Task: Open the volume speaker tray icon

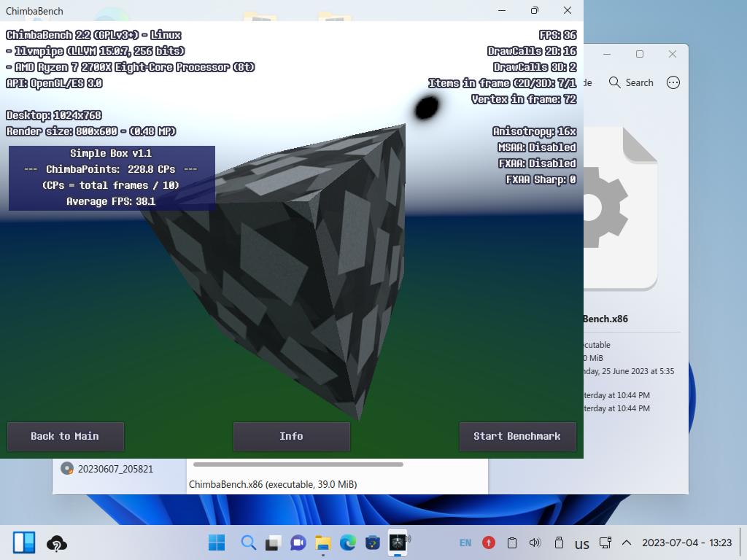Action: 535,542
